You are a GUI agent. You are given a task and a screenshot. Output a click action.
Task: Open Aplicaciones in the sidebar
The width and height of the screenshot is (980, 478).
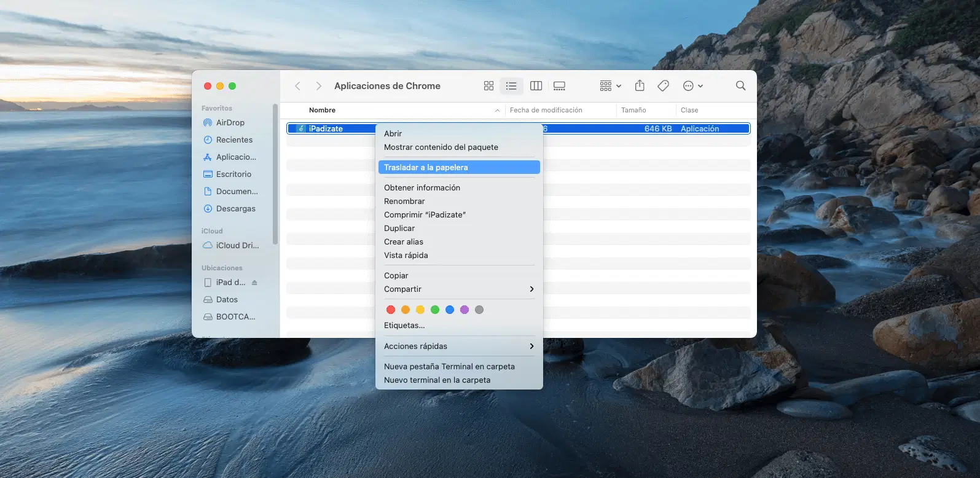(236, 157)
